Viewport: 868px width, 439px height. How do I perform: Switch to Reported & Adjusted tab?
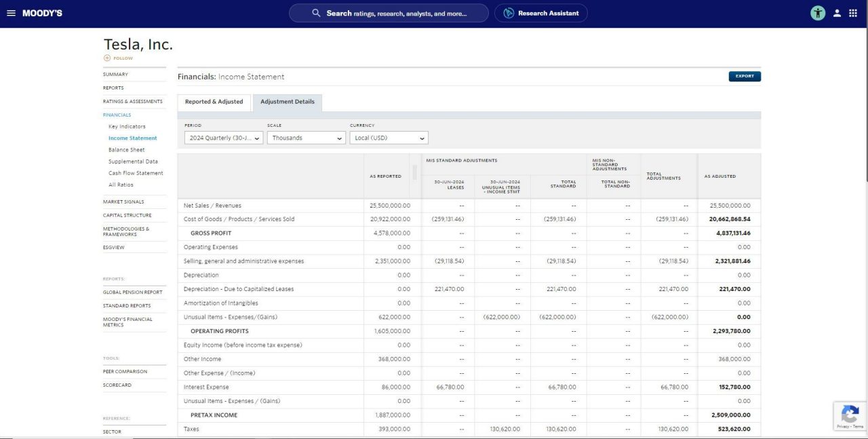[x=214, y=102]
